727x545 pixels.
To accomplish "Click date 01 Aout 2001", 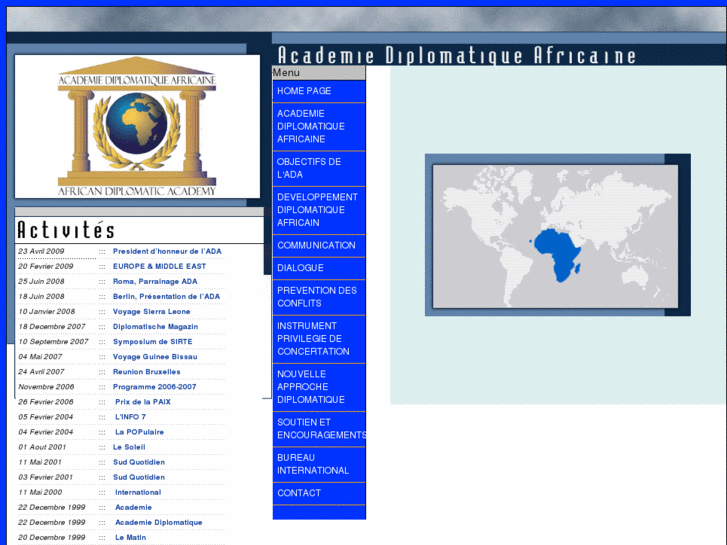I will tap(42, 447).
